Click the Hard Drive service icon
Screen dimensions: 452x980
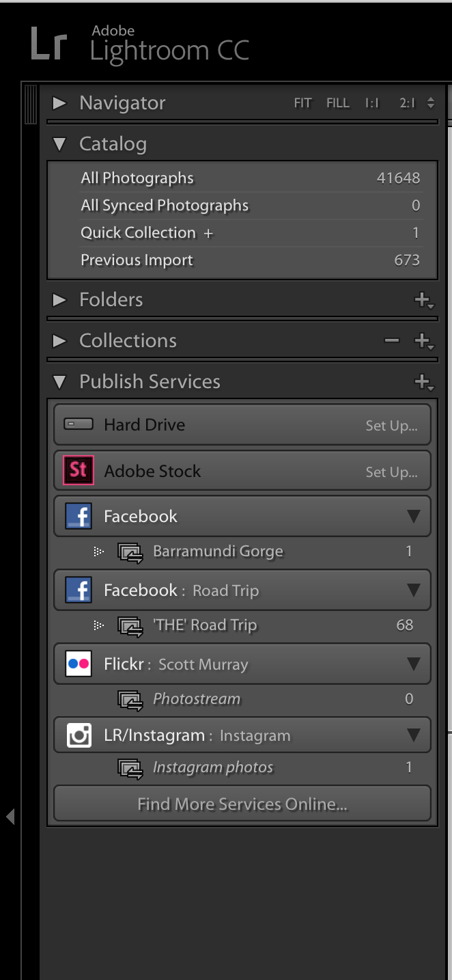click(78, 424)
